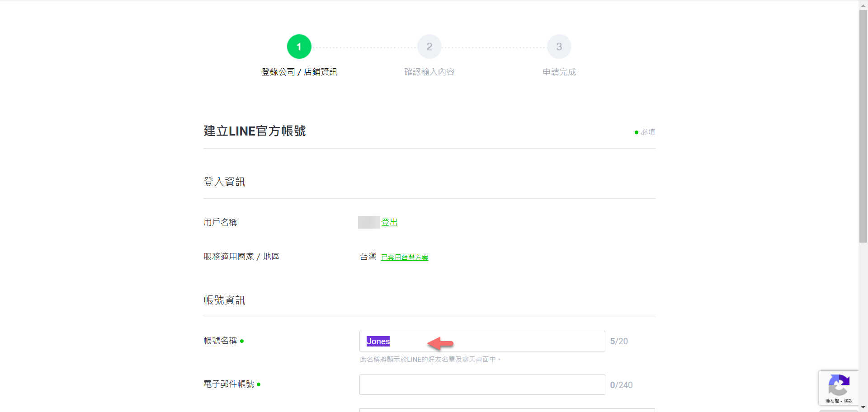Click the step 3 circle indicator
This screenshot has height=412, width=868.
(x=559, y=47)
